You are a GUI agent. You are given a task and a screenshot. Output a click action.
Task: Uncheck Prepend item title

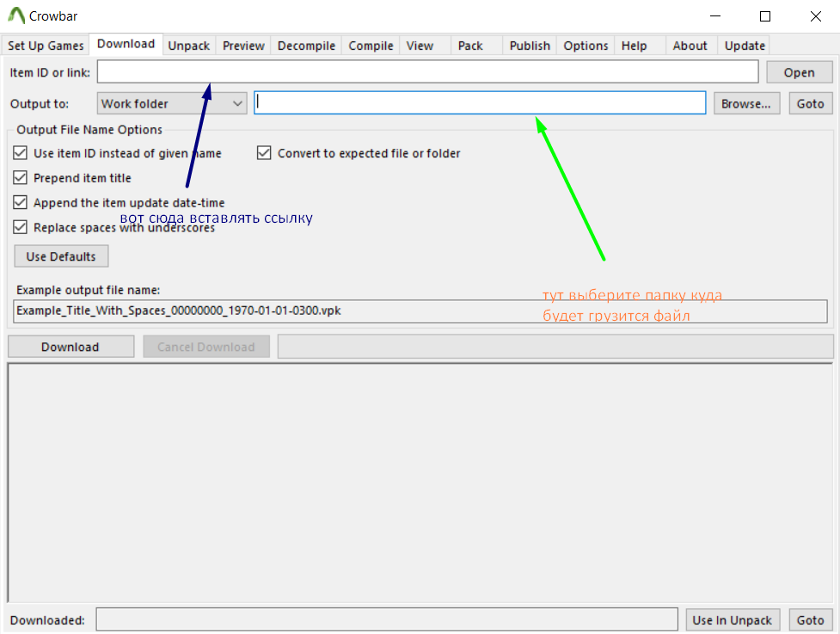coord(72,178)
